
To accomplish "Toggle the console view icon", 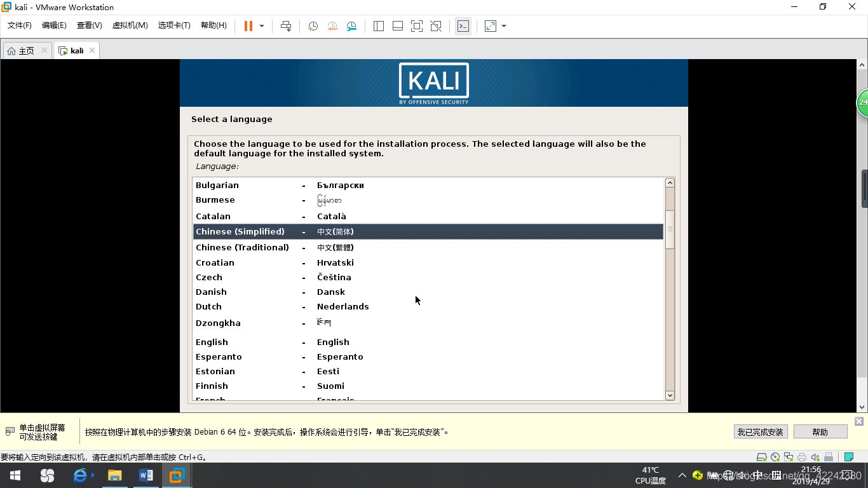I will tap(463, 26).
